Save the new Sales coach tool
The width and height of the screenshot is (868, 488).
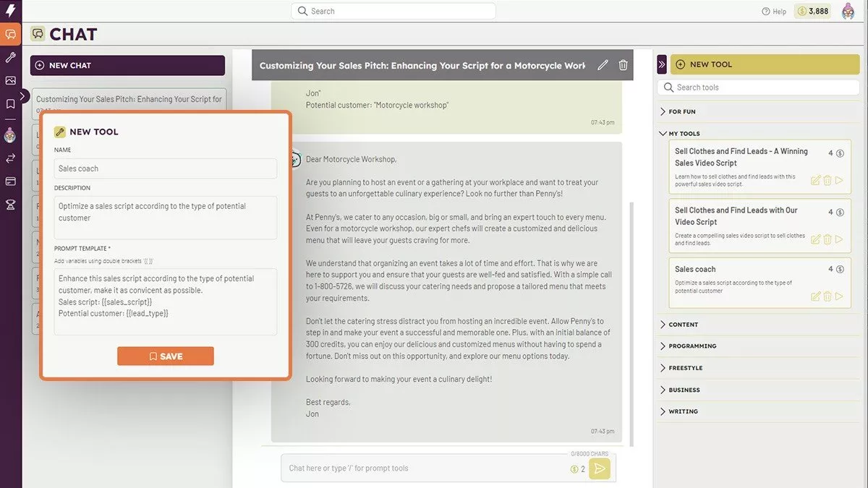click(166, 356)
